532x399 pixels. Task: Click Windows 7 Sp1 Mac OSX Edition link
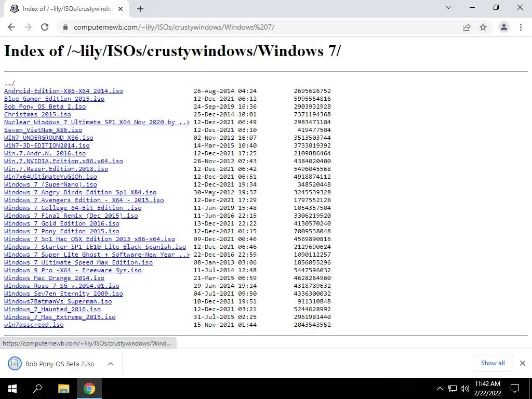coord(89,239)
